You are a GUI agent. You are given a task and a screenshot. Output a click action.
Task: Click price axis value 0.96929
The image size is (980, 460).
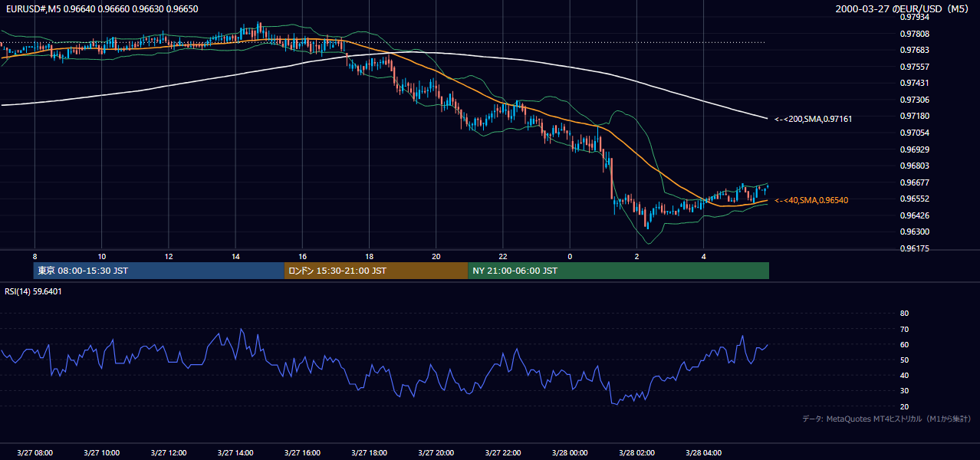[x=914, y=149]
